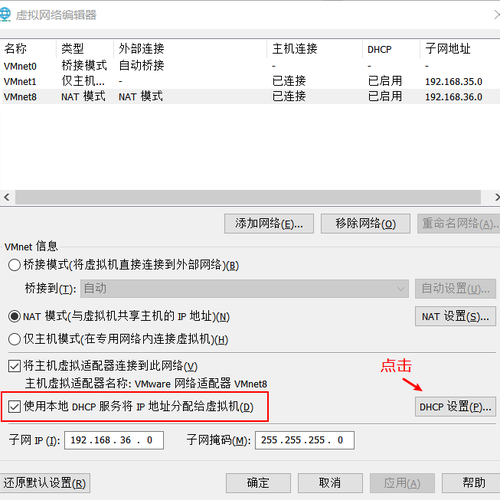This screenshot has width=500, height=500.
Task: Click the left arrow of horizontal scrollbar
Action: (x=7, y=197)
